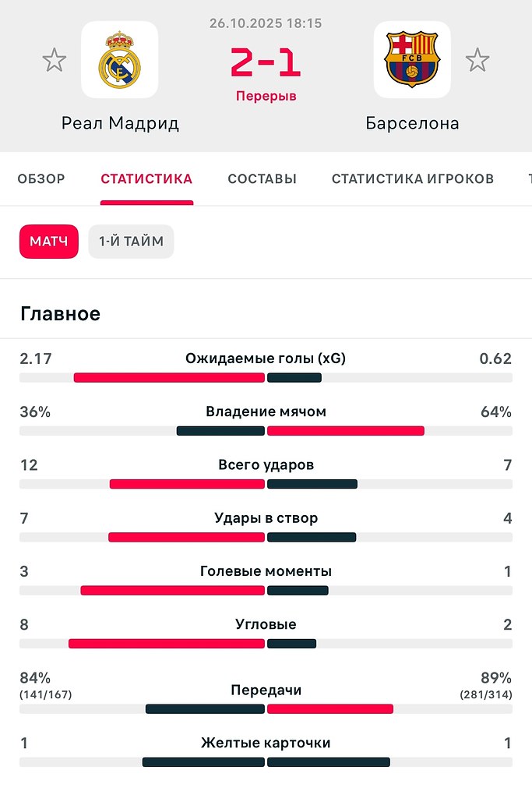
Task: Tap the Всего ударов stat row label
Action: [x=266, y=464]
